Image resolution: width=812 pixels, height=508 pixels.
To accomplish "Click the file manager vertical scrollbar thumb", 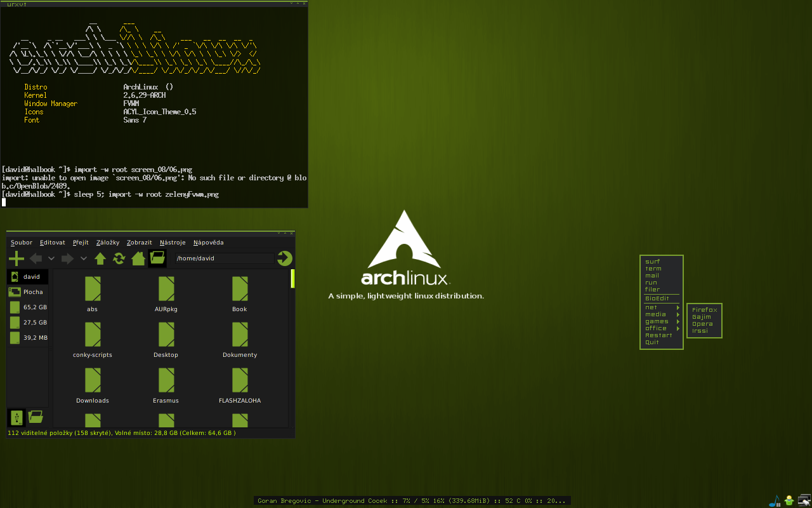I will [x=292, y=279].
